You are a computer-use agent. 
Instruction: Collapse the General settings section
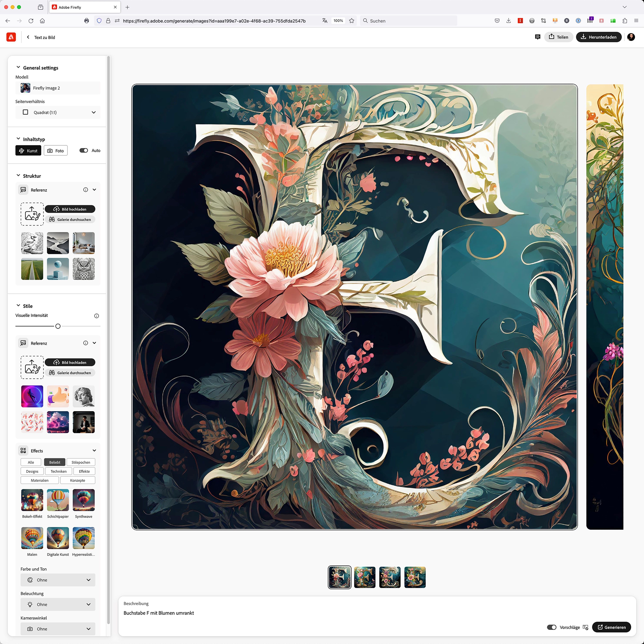(x=18, y=67)
